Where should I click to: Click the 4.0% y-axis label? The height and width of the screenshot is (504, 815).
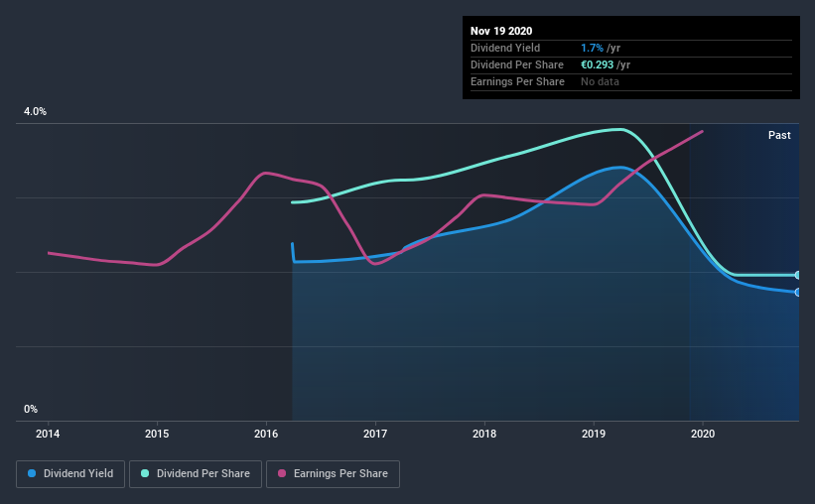coord(35,111)
